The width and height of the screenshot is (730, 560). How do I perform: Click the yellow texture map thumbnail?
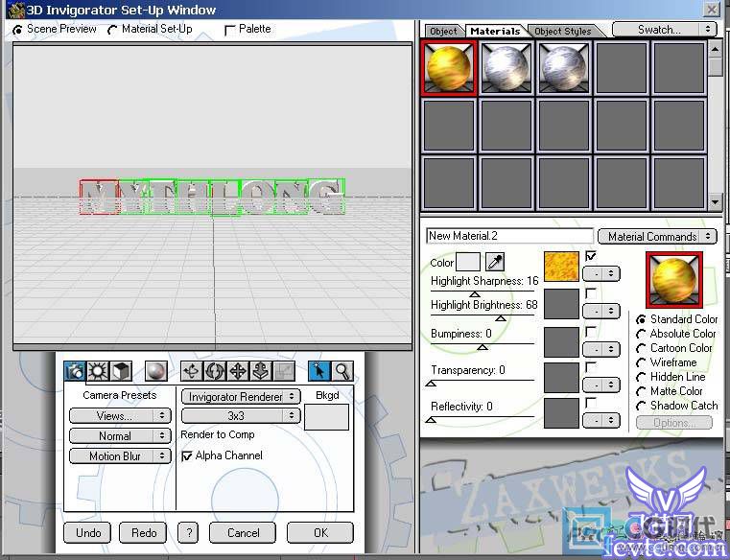[x=561, y=267]
